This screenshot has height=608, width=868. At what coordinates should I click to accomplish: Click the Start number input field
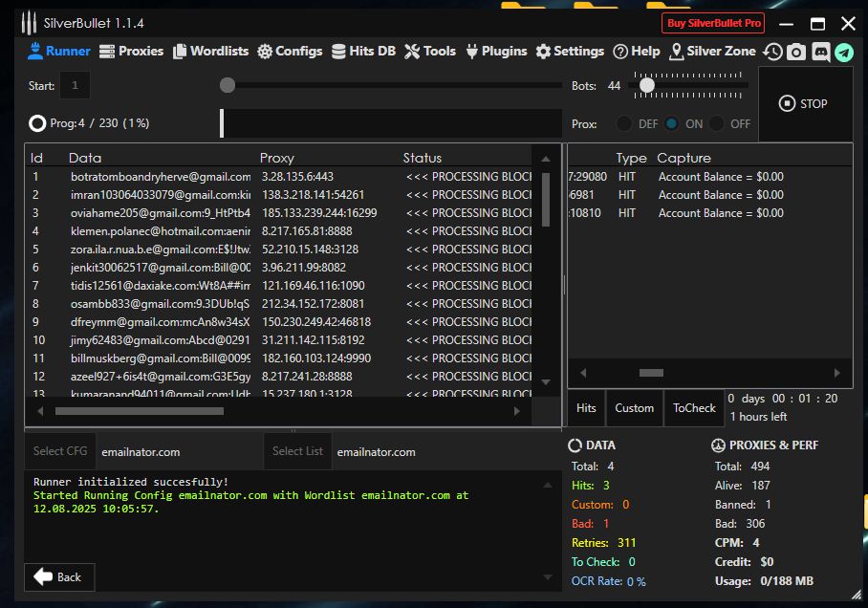click(x=75, y=86)
